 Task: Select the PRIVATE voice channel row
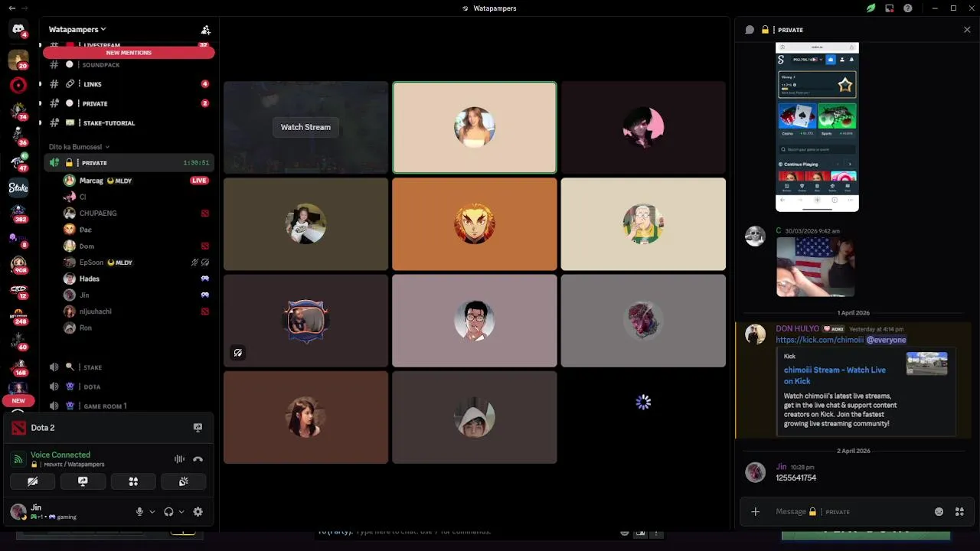[129, 162]
